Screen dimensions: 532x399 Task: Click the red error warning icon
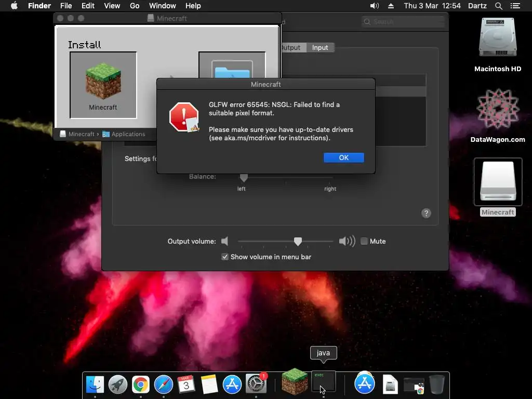(x=184, y=117)
